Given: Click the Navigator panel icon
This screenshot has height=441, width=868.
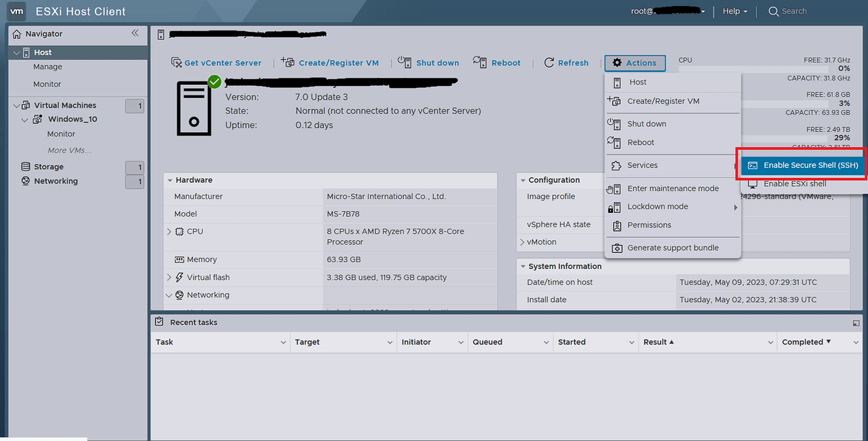Looking at the screenshot, I should click(x=17, y=34).
